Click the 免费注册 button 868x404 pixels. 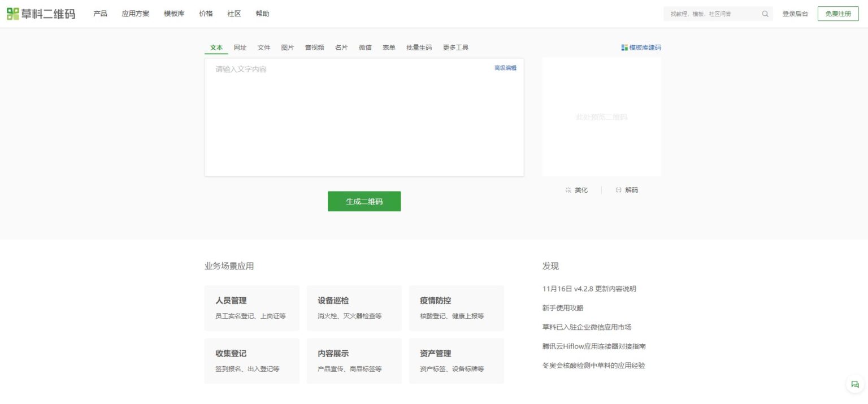pyautogui.click(x=838, y=14)
